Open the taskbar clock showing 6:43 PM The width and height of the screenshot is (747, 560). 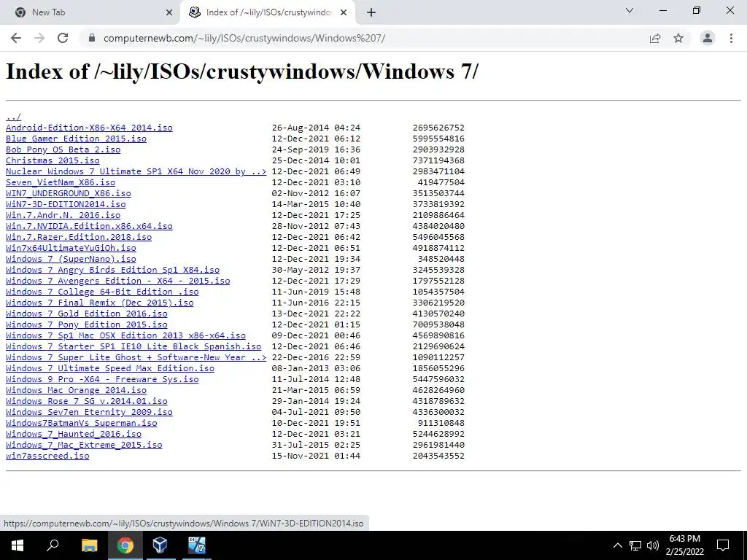point(684,545)
